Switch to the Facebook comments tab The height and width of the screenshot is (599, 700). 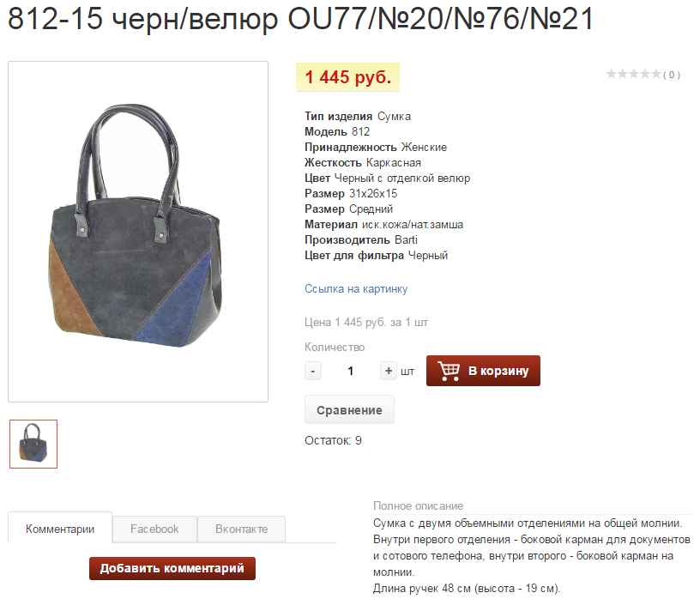tap(154, 529)
